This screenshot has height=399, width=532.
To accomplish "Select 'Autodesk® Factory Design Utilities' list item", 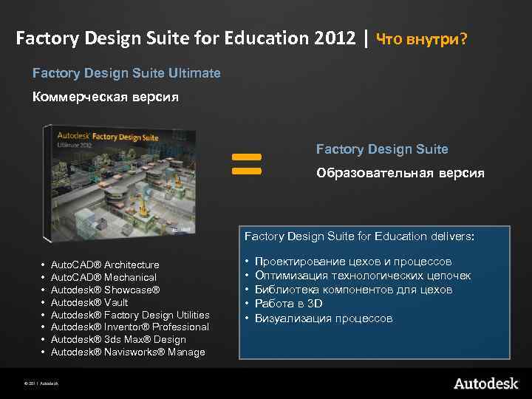I will pyautogui.click(x=130, y=315).
